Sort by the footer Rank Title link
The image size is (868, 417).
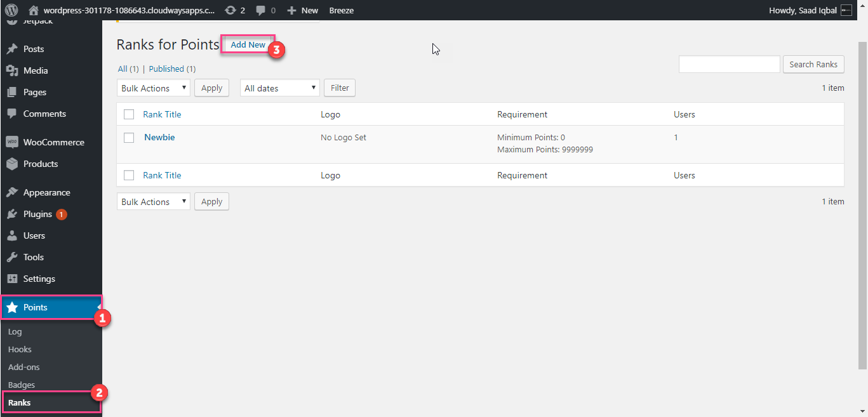(162, 175)
